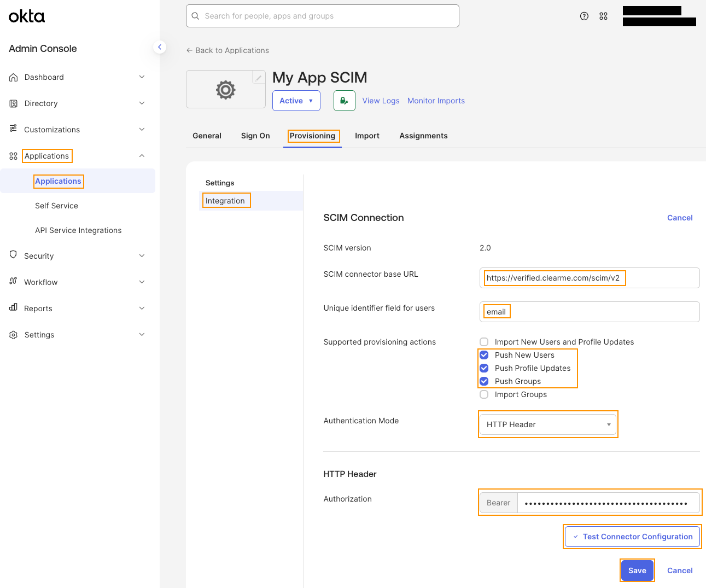
Task: Switch to the Assignments tab
Action: [423, 136]
